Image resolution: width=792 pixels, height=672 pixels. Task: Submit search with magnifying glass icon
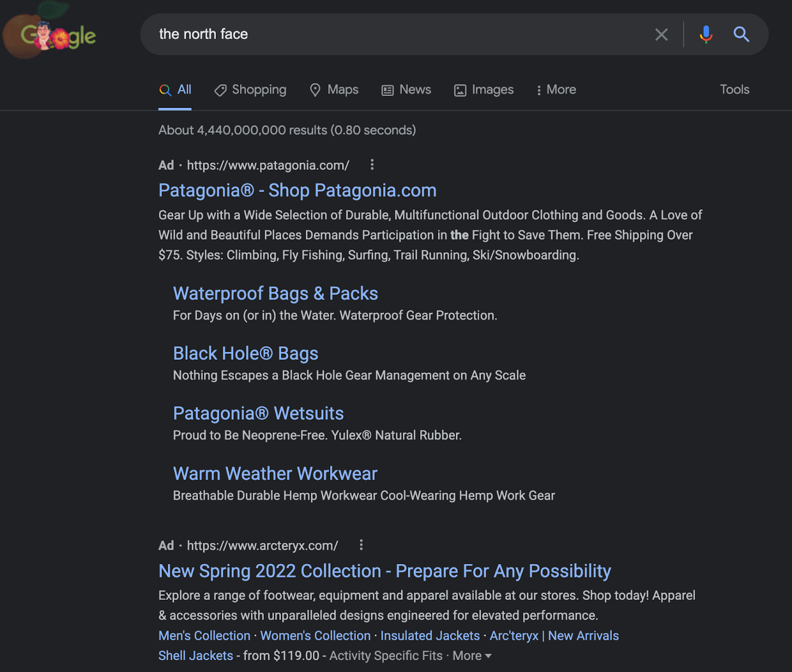pos(741,34)
